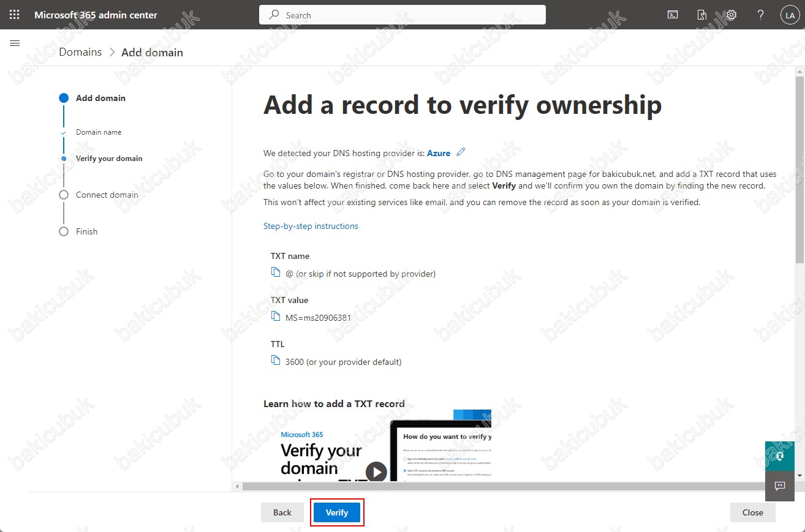Toggle the hamburger navigation menu

pos(15,43)
